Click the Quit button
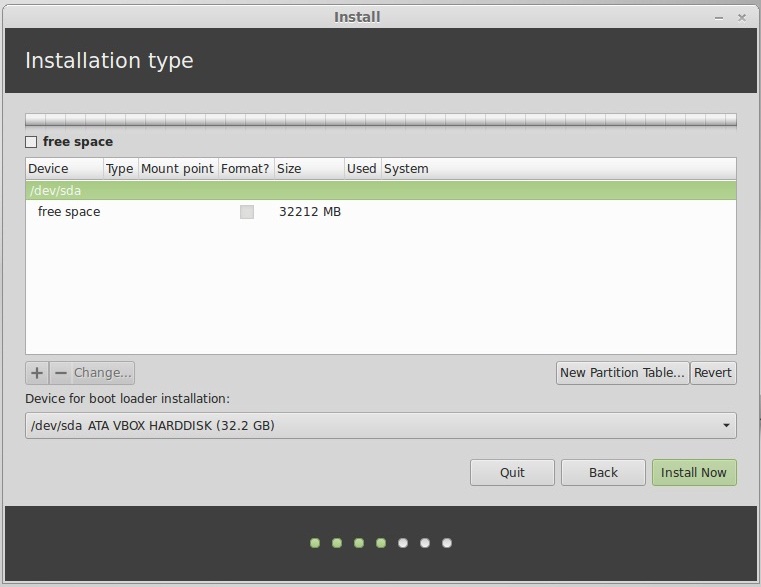 (512, 472)
